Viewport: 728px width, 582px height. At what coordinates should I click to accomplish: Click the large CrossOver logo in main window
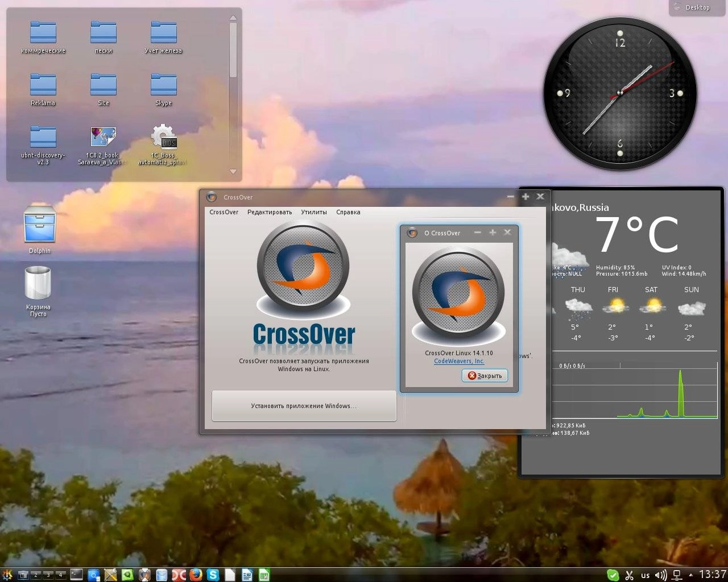click(303, 271)
